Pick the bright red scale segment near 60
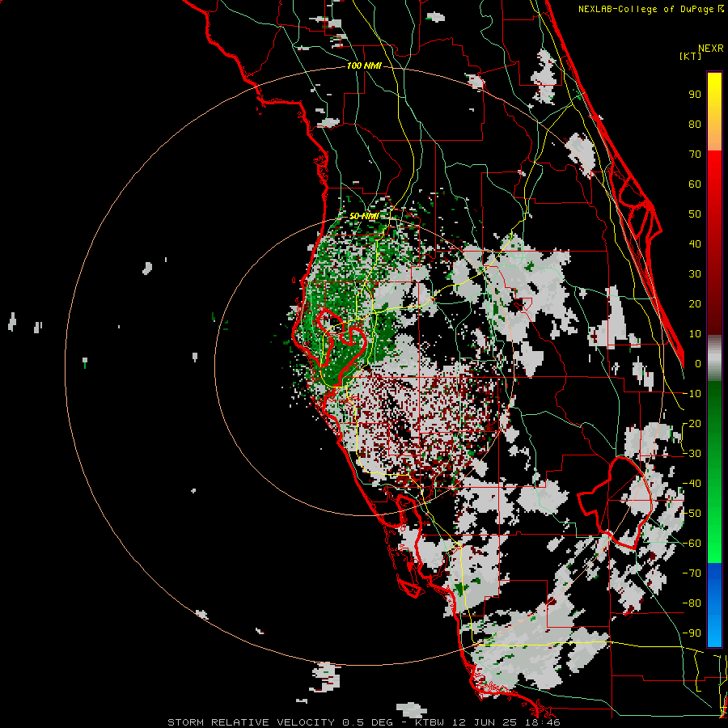728x728 pixels. (x=714, y=181)
